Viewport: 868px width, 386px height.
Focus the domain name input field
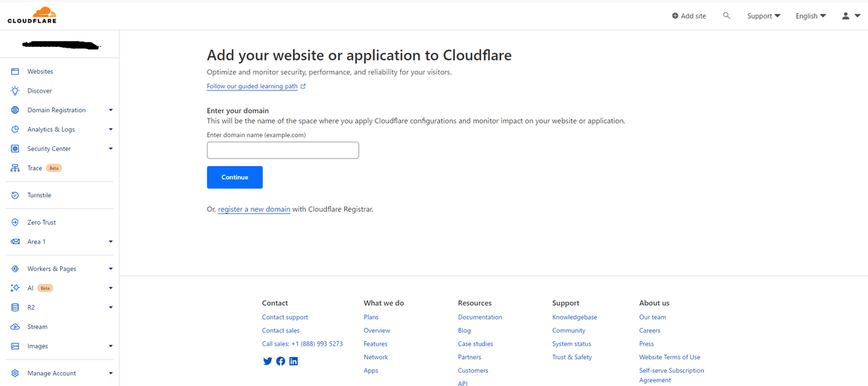(283, 150)
